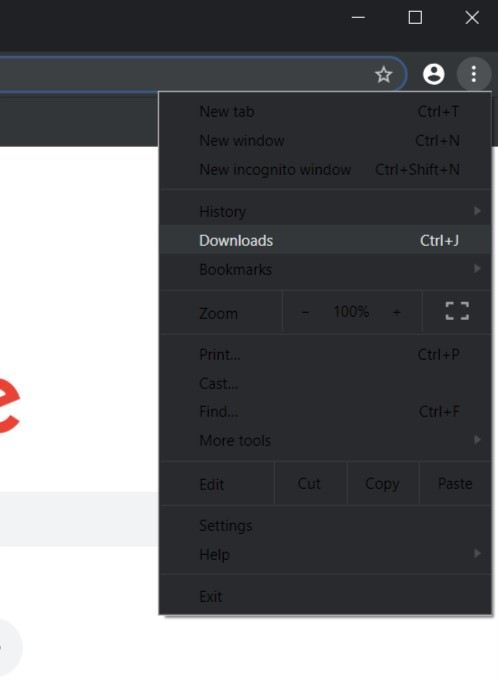This screenshot has width=498, height=687.
Task: Open a New tab from menu
Action: (x=325, y=111)
